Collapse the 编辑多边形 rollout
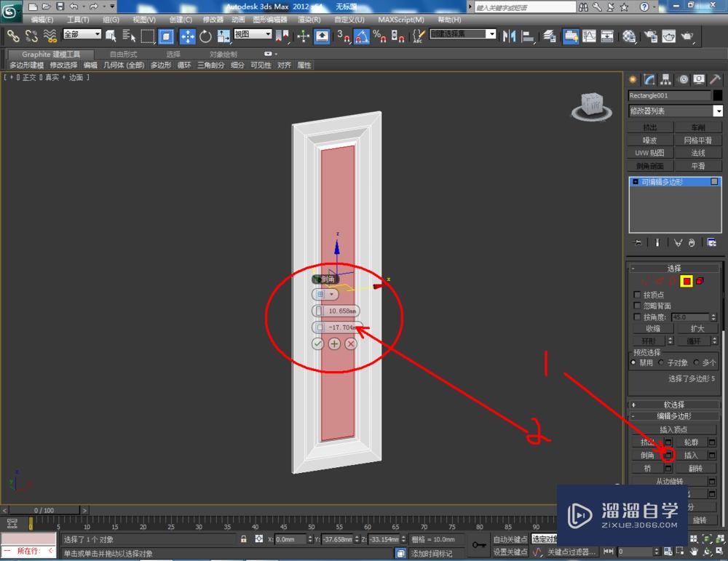 (673, 416)
